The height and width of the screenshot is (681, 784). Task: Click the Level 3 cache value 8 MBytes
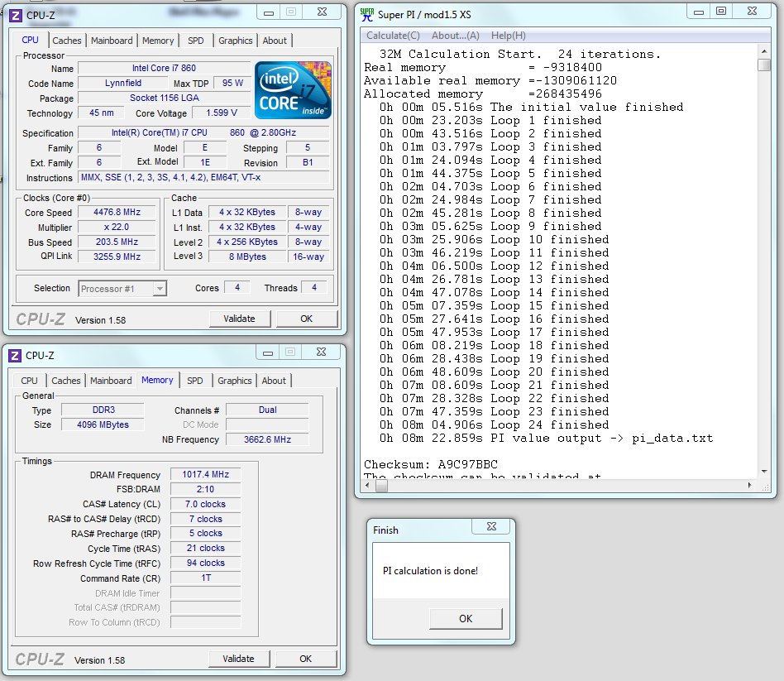pos(247,257)
